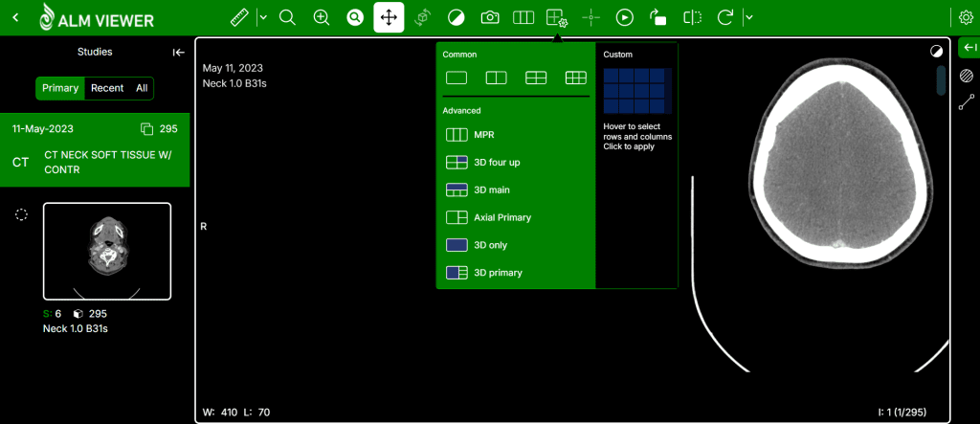Activate the pan (move) tool
This screenshot has width=980, height=424.
[389, 17]
